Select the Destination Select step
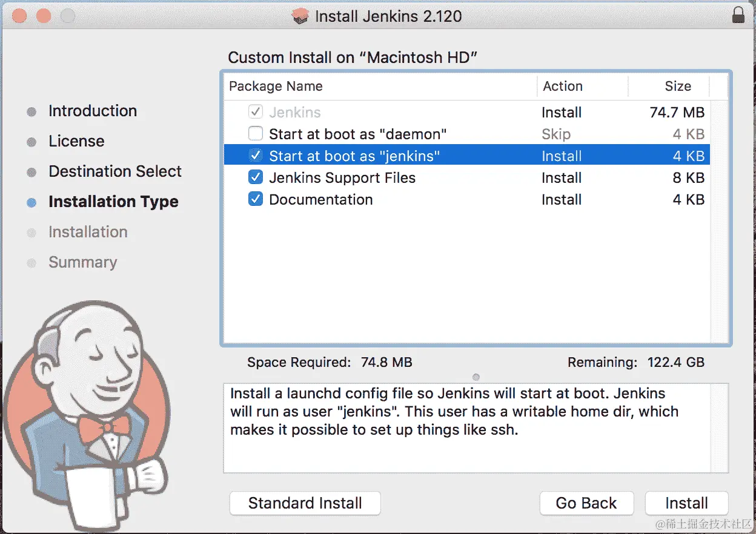Image resolution: width=756 pixels, height=534 pixels. click(115, 171)
